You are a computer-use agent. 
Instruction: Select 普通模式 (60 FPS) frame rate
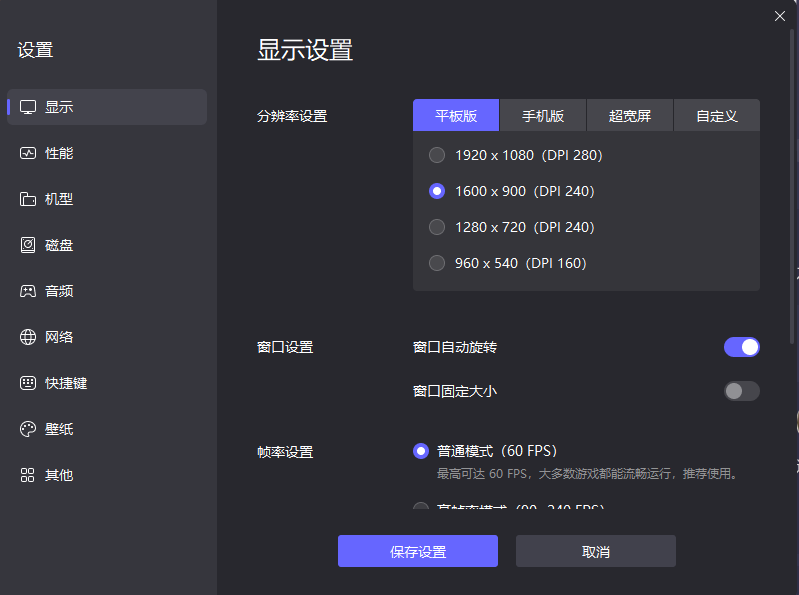(485, 451)
